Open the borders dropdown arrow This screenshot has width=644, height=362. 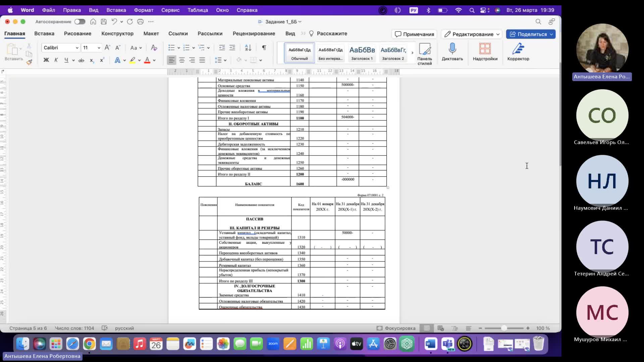click(x=261, y=60)
